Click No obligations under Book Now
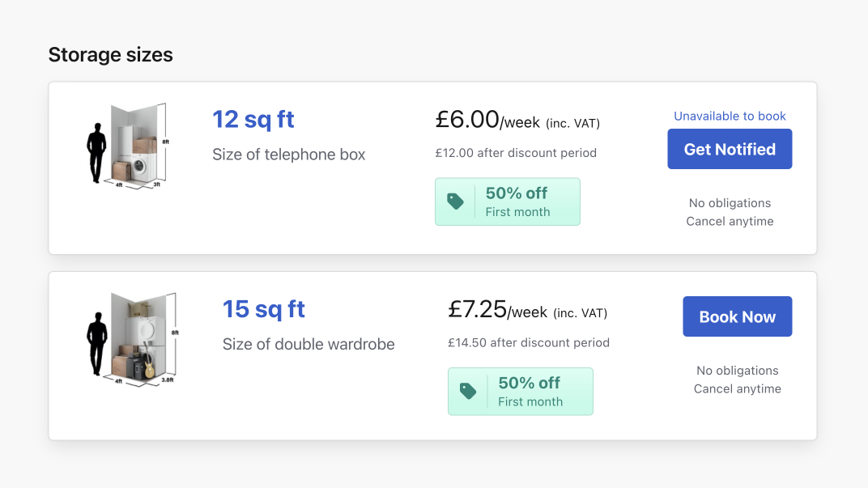Screen dimensions: 868x488 (x=737, y=371)
